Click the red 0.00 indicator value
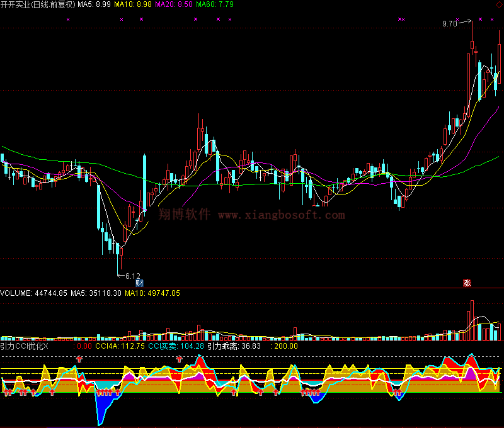 pyautogui.click(x=84, y=346)
